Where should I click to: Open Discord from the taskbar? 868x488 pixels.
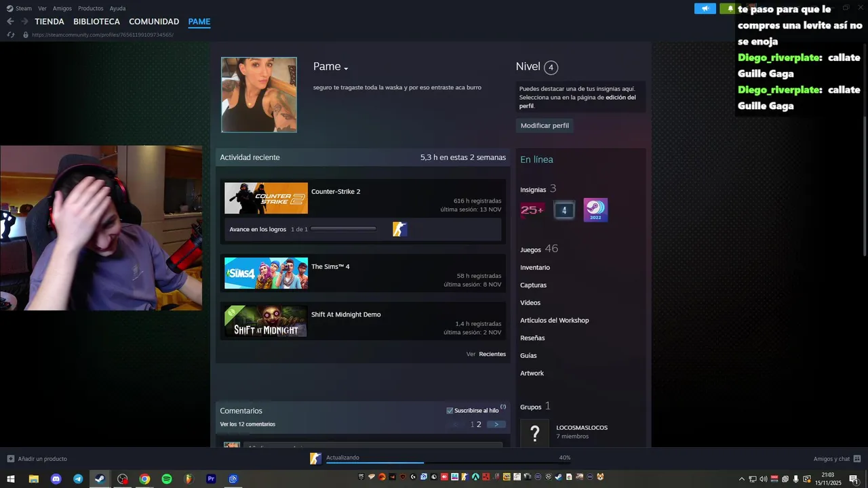click(56, 479)
